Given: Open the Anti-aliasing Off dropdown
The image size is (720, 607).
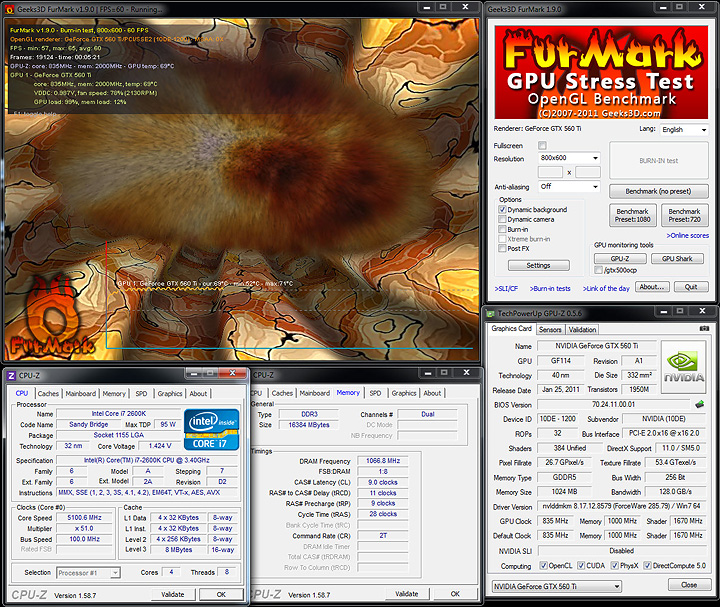Looking at the screenshot, I should click(x=569, y=186).
